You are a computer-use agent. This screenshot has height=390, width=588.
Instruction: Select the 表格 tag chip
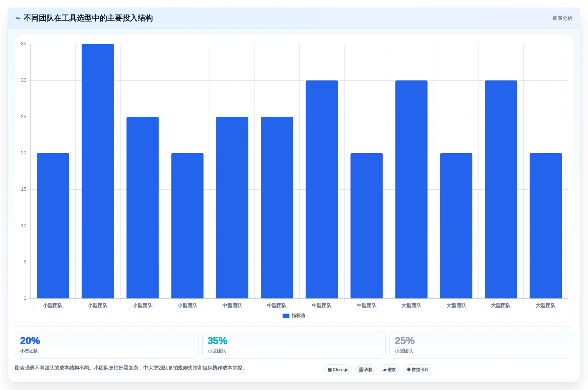pos(366,370)
